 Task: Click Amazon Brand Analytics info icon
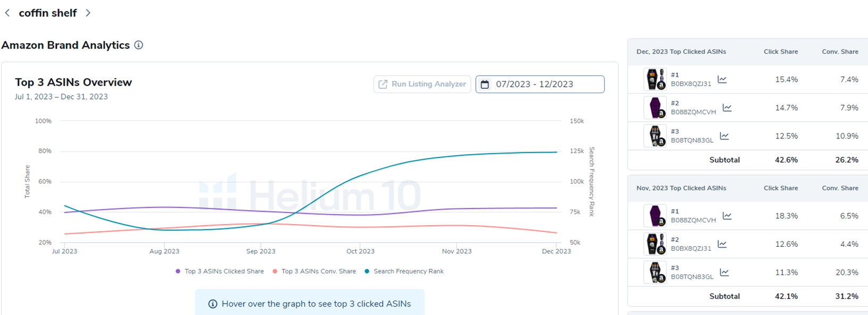coord(138,45)
